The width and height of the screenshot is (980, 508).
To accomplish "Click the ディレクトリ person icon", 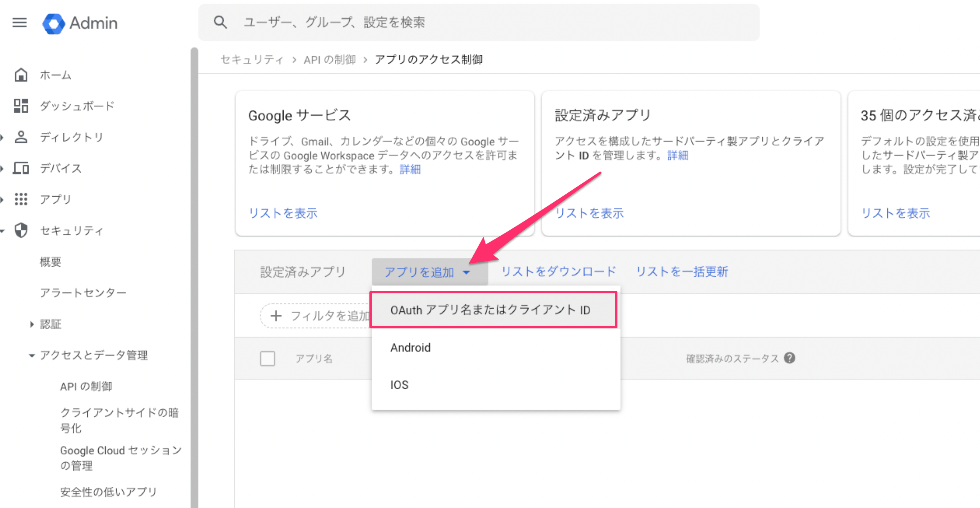I will pos(21,137).
